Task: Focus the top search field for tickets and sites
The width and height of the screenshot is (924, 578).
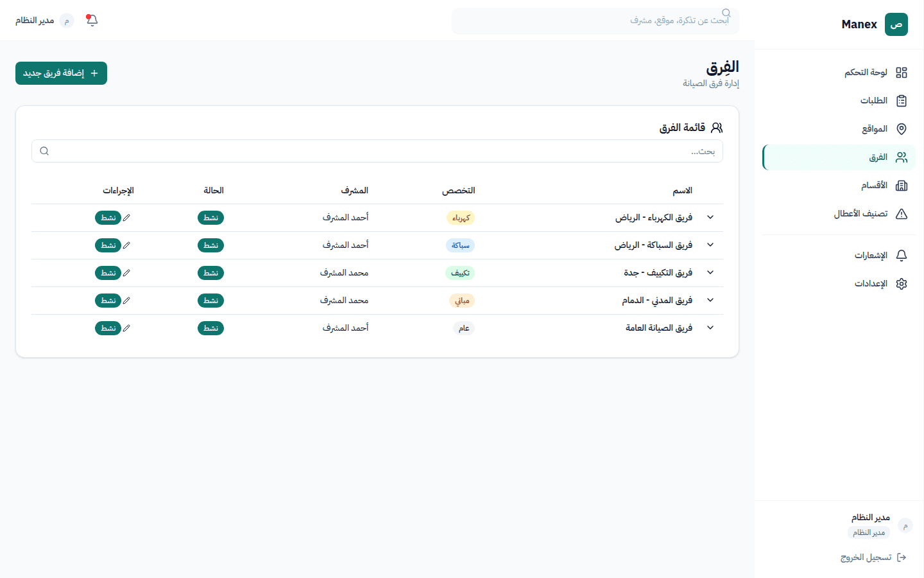Action: pos(595,21)
